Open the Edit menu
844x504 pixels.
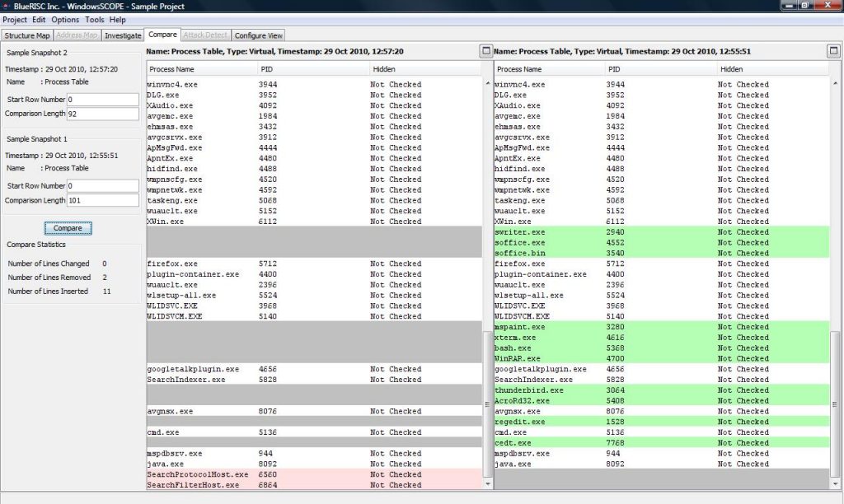[x=39, y=20]
